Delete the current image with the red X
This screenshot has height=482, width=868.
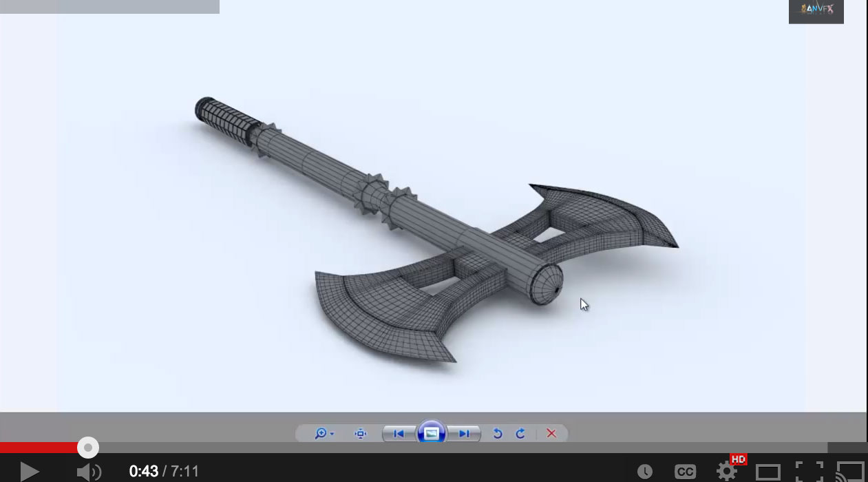pyautogui.click(x=551, y=433)
